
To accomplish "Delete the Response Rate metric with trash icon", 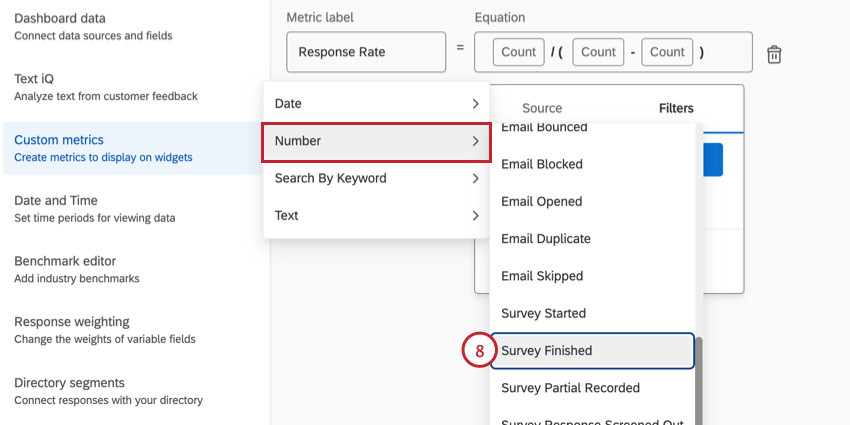I will 773,54.
